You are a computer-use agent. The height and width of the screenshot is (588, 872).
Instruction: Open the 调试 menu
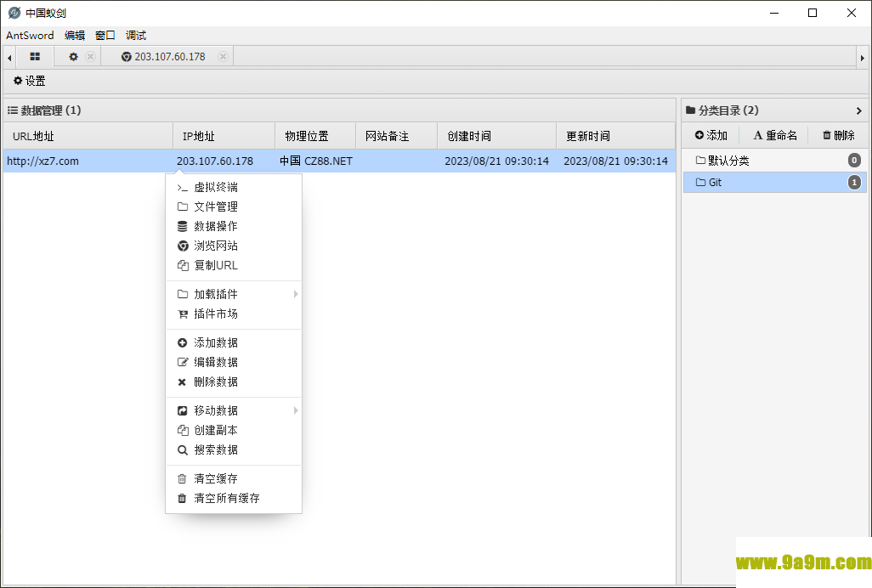pos(136,36)
